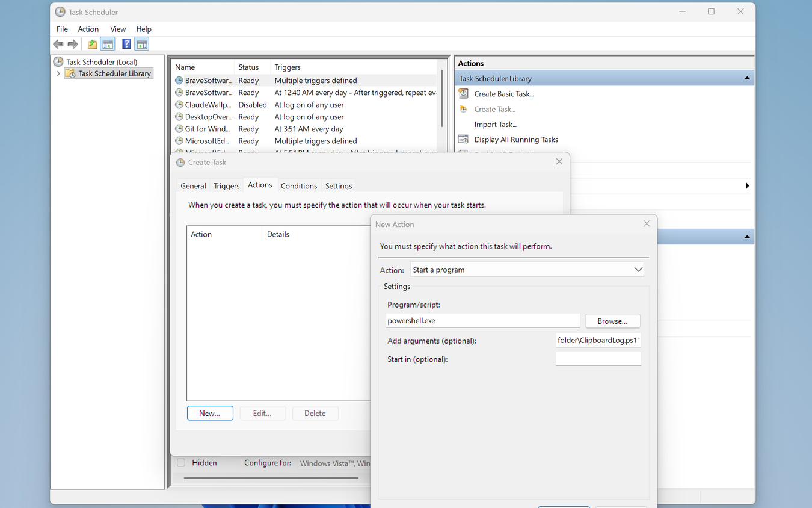Open the View menu
This screenshot has width=812, height=508.
pyautogui.click(x=118, y=29)
